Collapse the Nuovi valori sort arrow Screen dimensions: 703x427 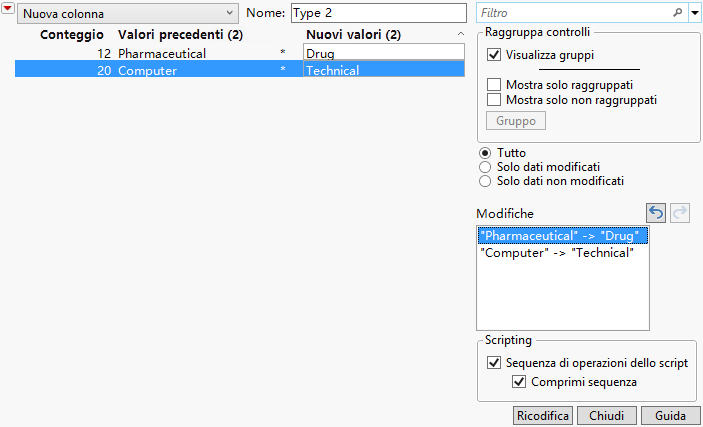[x=460, y=35]
